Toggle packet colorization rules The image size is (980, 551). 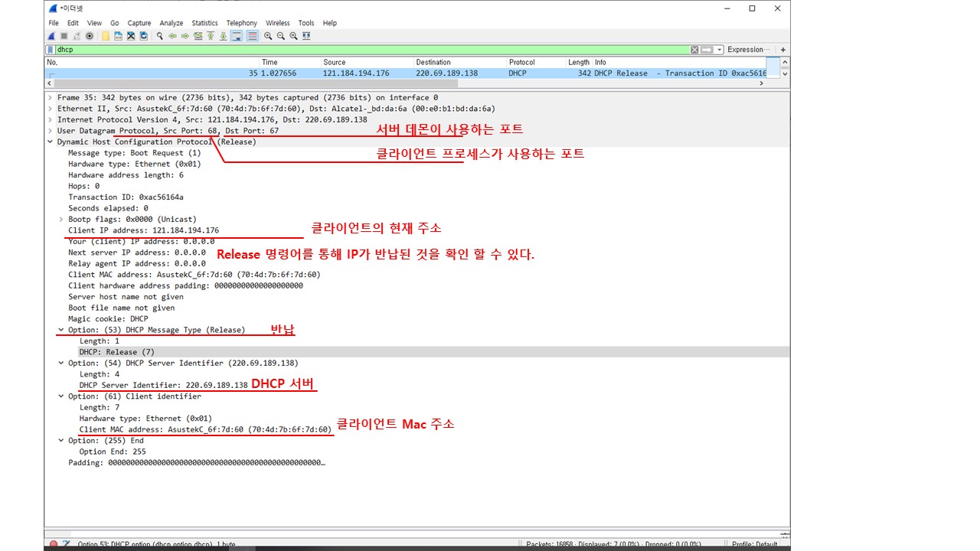(252, 36)
